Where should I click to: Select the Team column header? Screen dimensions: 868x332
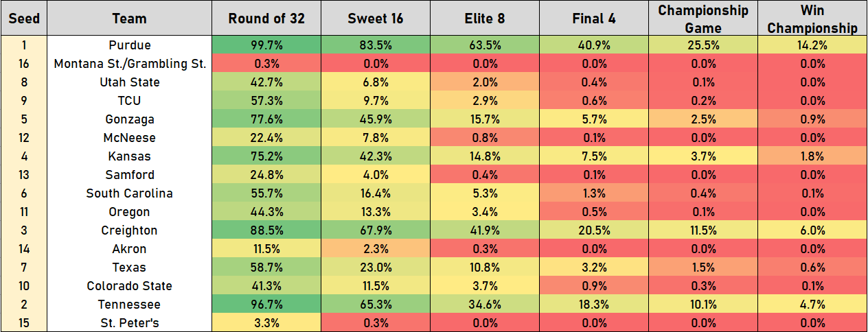tap(129, 19)
